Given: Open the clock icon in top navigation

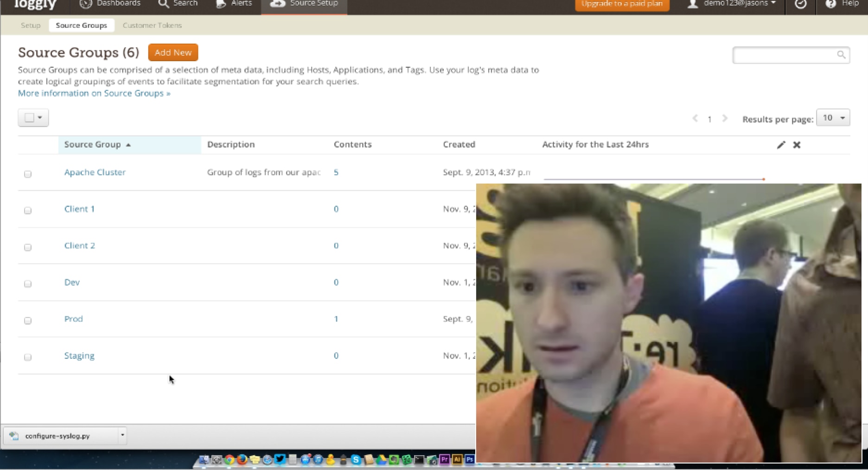Looking at the screenshot, I should tap(800, 4).
